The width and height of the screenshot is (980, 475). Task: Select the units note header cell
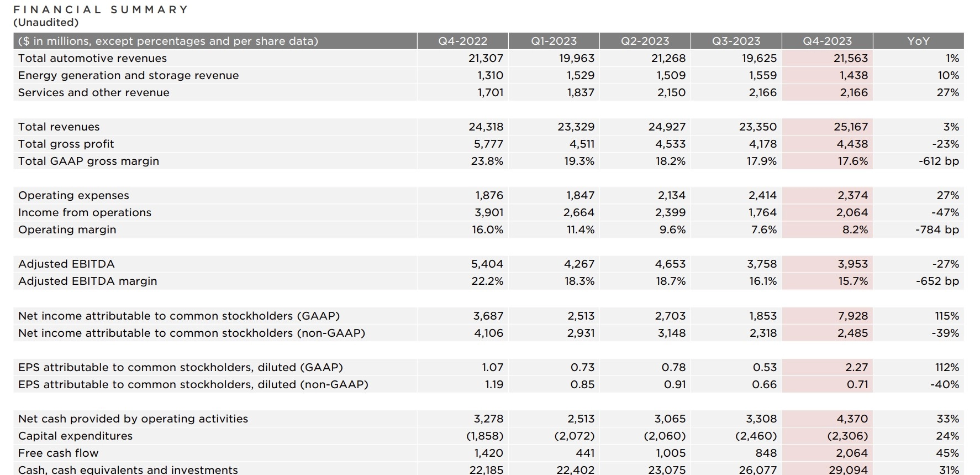(168, 41)
